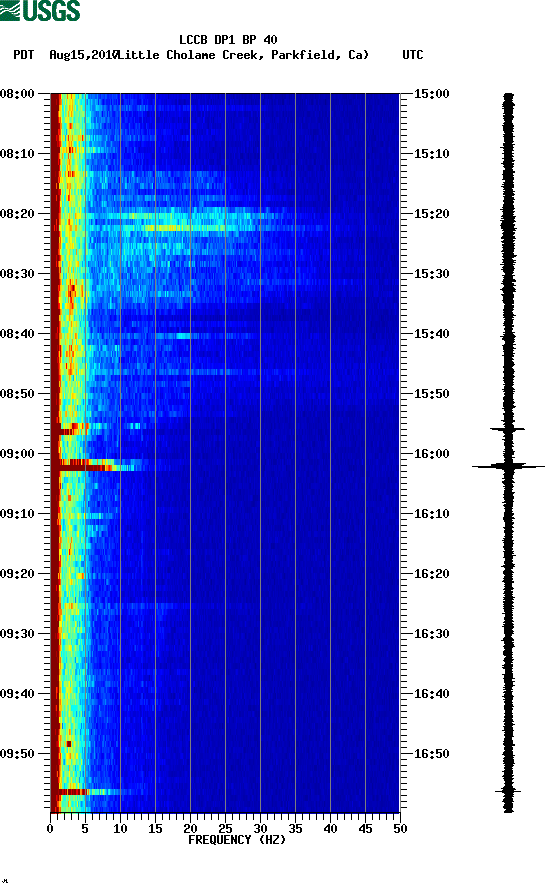552x892 pixels.
Task: Click the 20 Hz axis tick label
Action: point(190,829)
